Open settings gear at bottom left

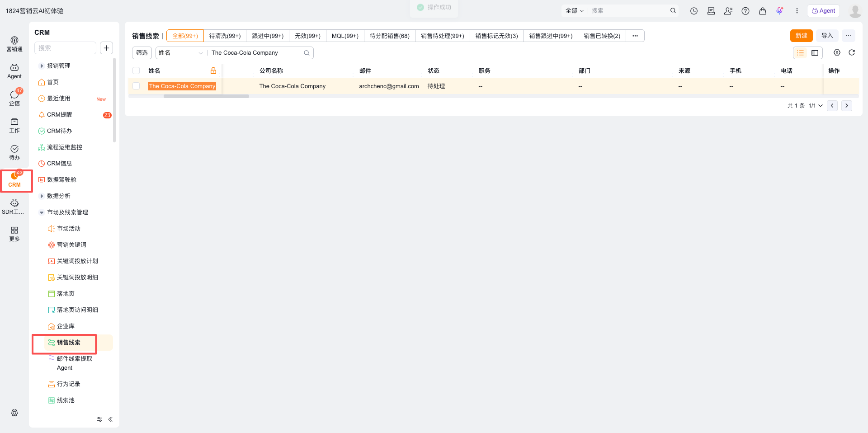coord(14,413)
